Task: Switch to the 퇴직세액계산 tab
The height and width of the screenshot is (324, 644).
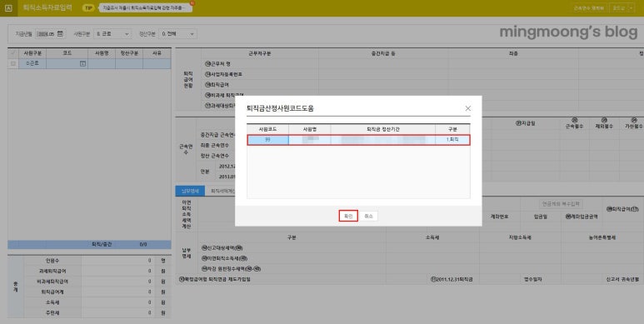Action: [222, 191]
